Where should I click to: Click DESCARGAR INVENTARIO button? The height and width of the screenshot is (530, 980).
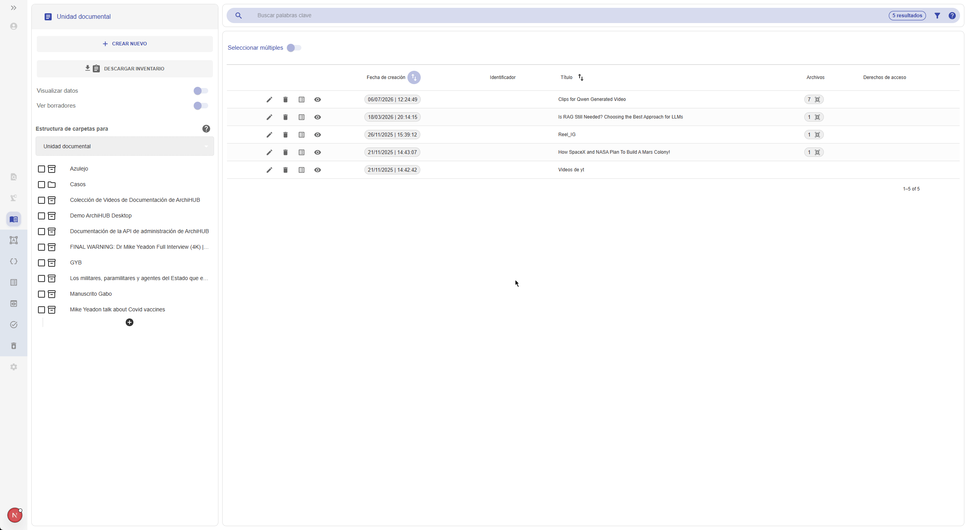125,69
